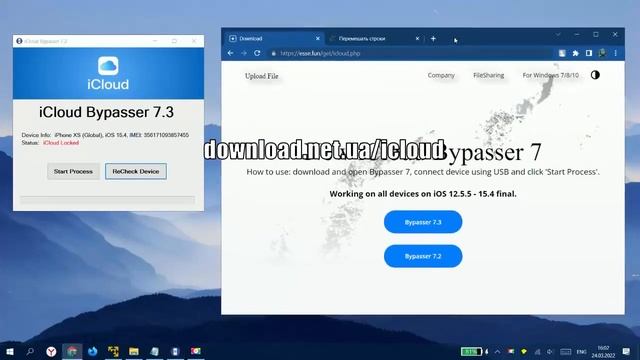Open the translate extension icon in toolbar
The height and width of the screenshot is (360, 640).
[x=562, y=53]
